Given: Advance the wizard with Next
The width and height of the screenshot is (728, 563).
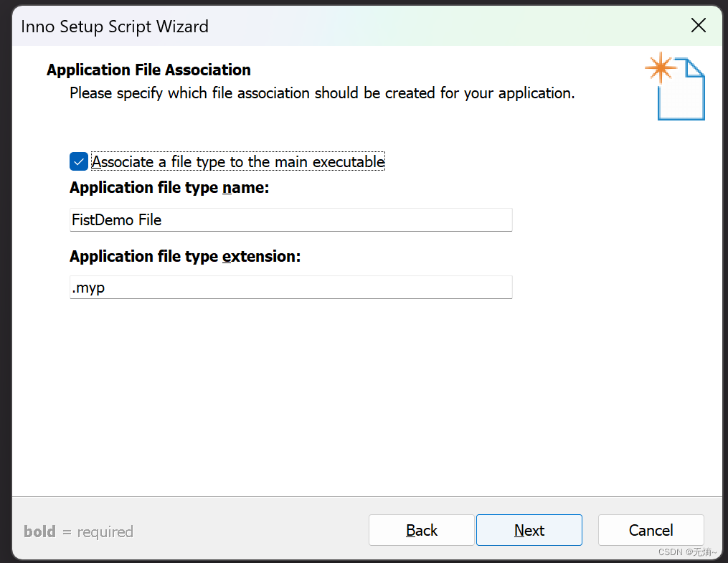Looking at the screenshot, I should point(529,530).
